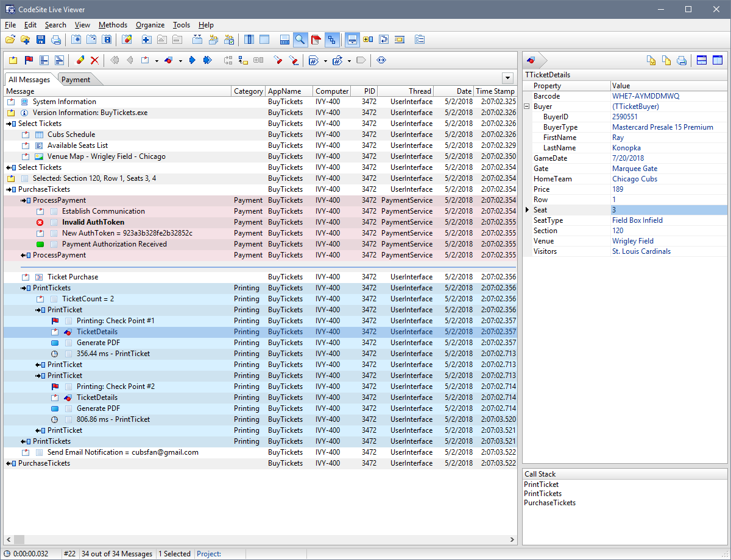This screenshot has height=560, width=731.
Task: Click the Print icon in the main toolbar
Action: (55, 39)
